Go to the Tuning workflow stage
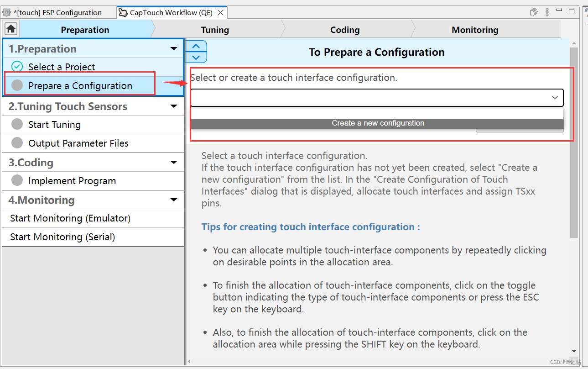This screenshot has height=369, width=588. 215,30
